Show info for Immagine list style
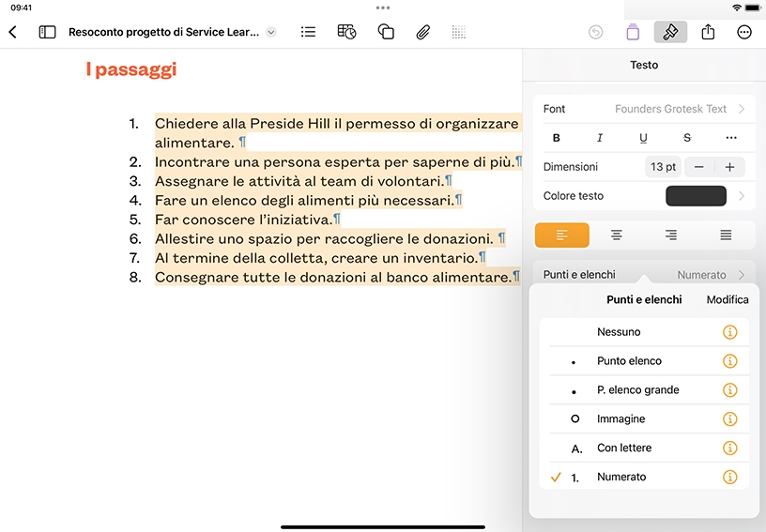The image size is (766, 532). [x=729, y=419]
